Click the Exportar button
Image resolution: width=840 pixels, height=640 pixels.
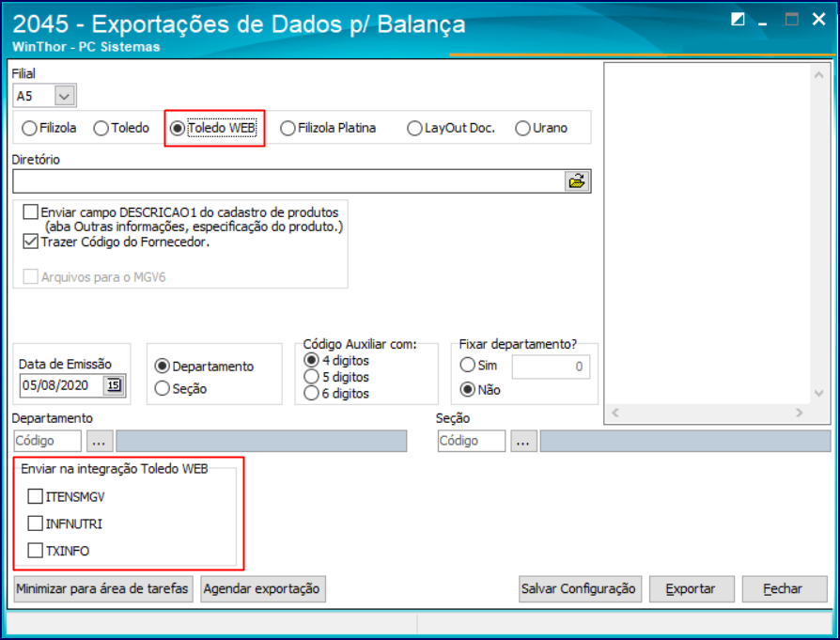[692, 589]
